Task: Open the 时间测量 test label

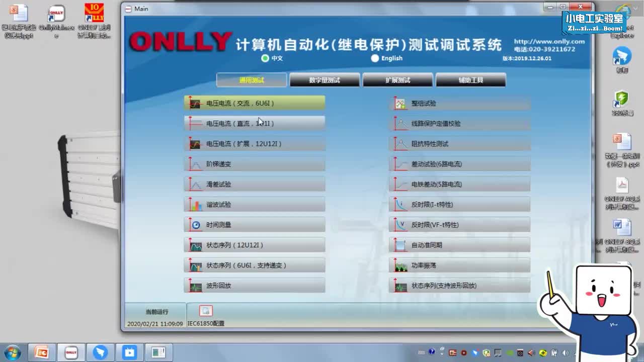Action: pyautogui.click(x=218, y=225)
